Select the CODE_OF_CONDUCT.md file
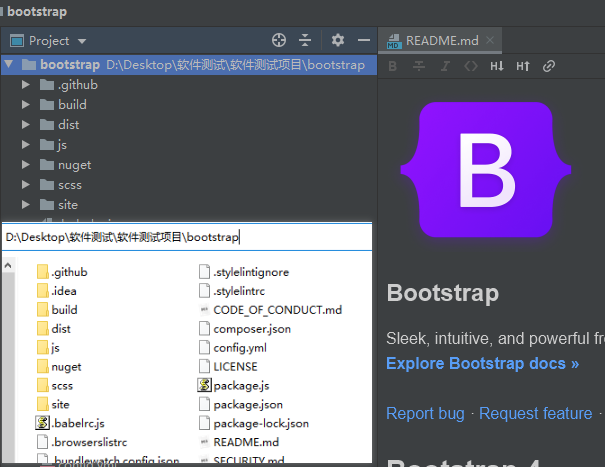Image resolution: width=605 pixels, height=467 pixels. click(x=270, y=310)
